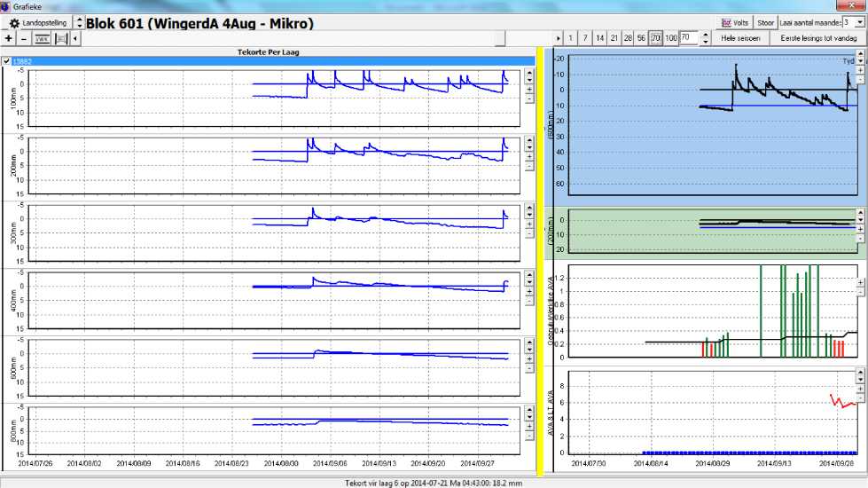The image size is (868, 488).
Task: Select the 7 day range button
Action: 584,38
